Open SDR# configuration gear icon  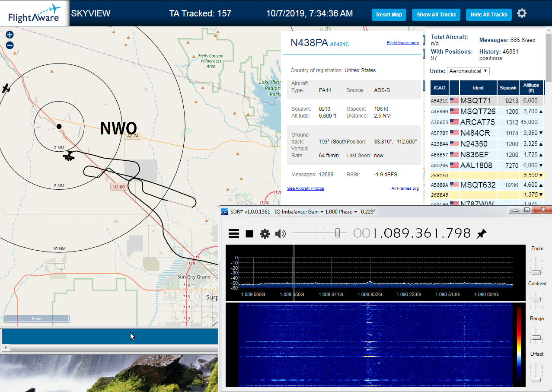coord(265,234)
